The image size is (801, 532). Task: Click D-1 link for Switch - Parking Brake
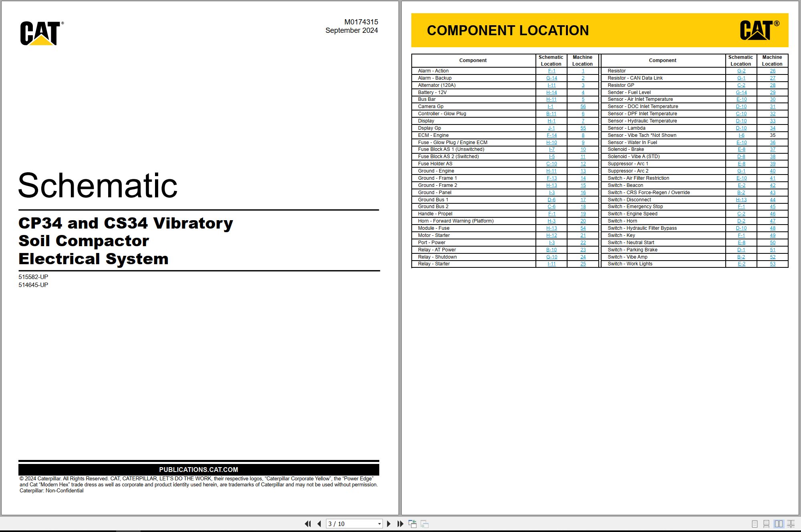[x=741, y=250]
